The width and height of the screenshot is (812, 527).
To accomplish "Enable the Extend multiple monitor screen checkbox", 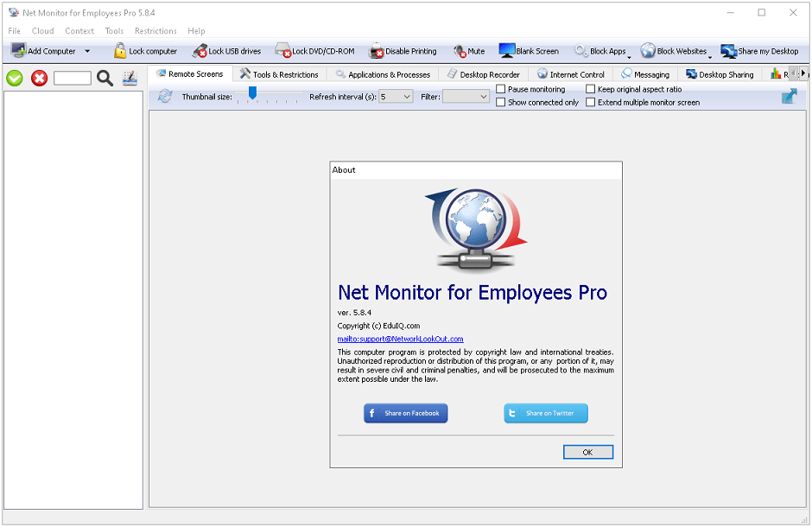I will click(590, 103).
